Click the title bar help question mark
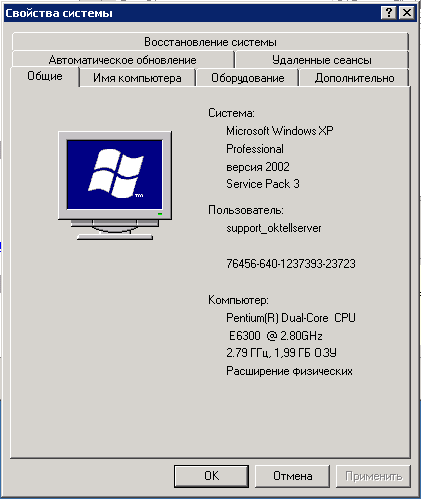 click(x=389, y=13)
